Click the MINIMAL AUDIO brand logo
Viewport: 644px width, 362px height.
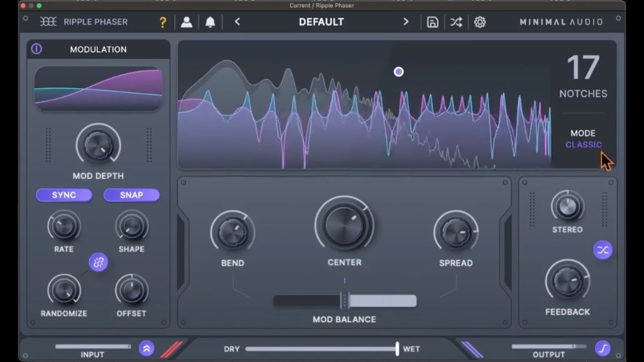(561, 22)
